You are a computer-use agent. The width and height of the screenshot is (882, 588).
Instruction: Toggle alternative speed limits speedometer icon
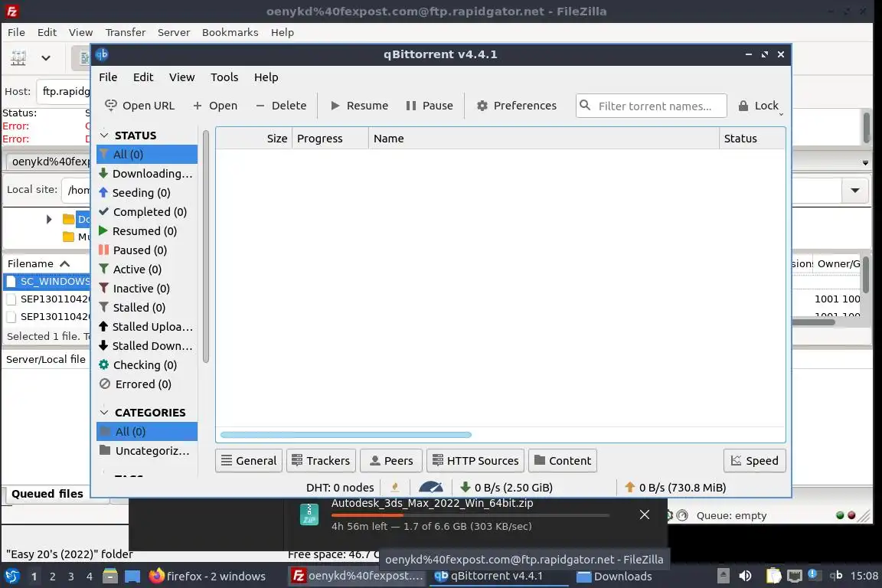(x=431, y=487)
